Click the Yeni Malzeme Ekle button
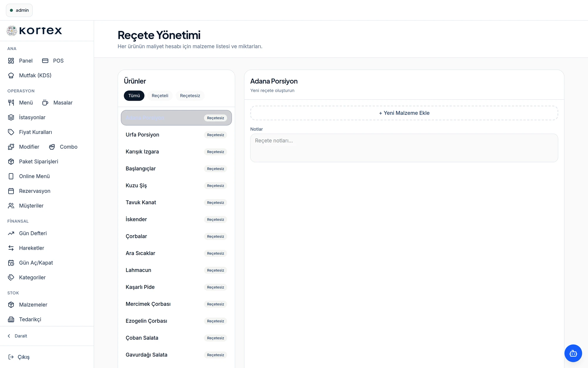 (404, 113)
